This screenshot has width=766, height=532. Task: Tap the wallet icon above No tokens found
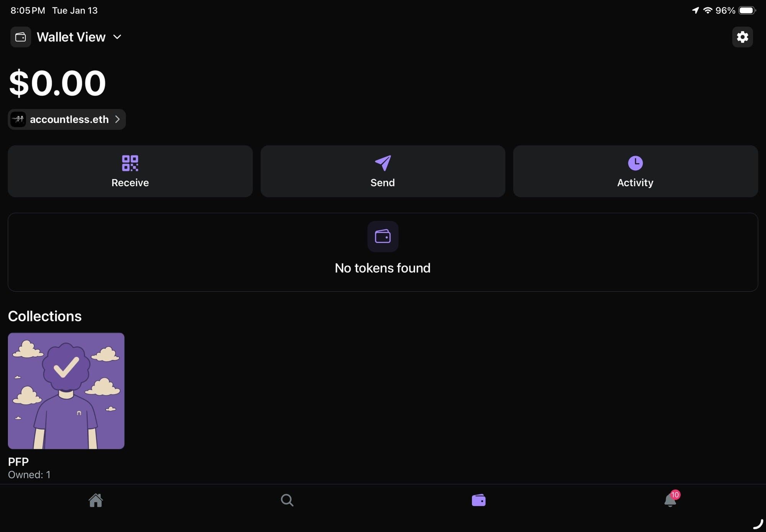[383, 237]
